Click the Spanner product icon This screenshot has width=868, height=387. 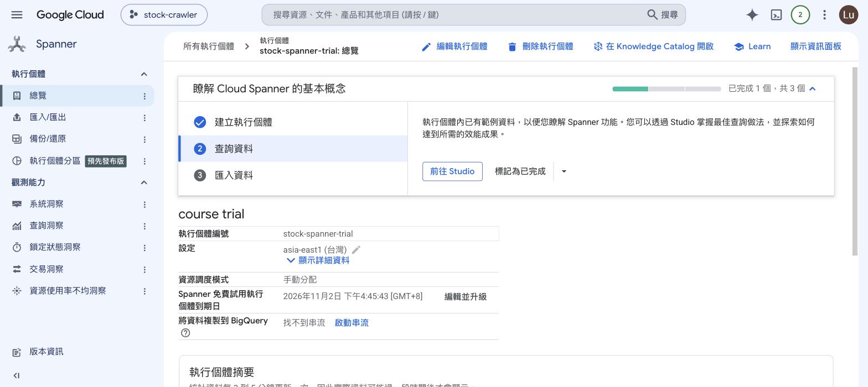pos(17,44)
